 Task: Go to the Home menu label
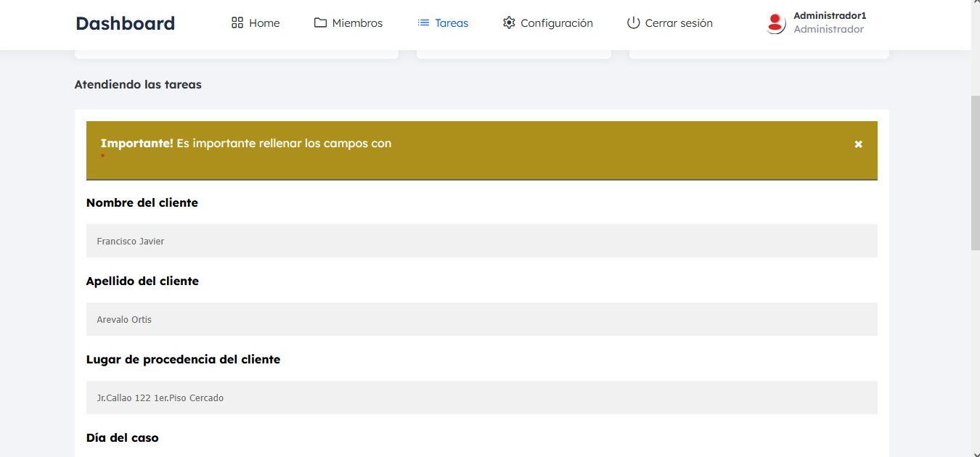tap(264, 23)
